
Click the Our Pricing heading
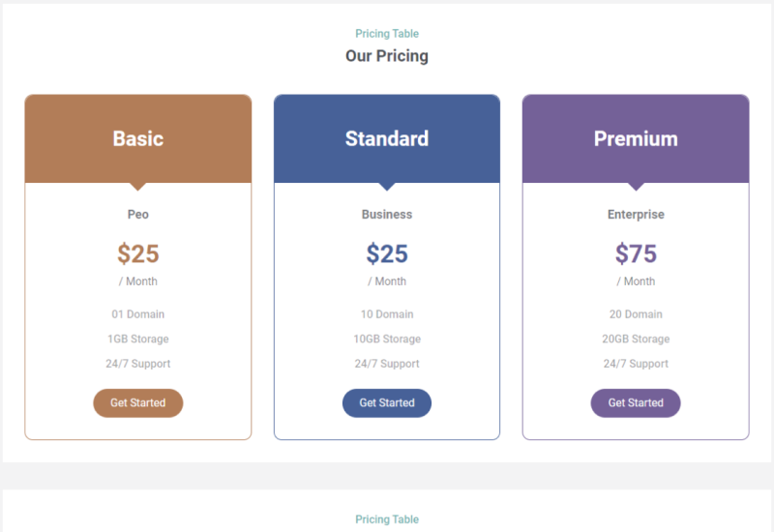[x=386, y=56]
